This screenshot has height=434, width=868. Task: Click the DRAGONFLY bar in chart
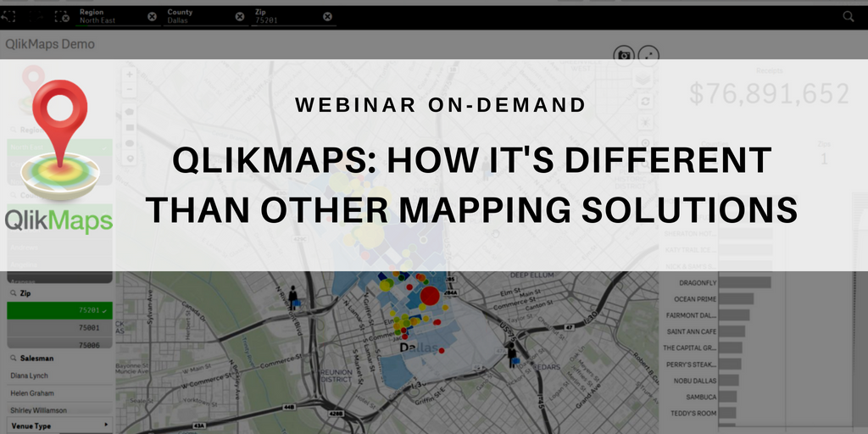point(744,283)
